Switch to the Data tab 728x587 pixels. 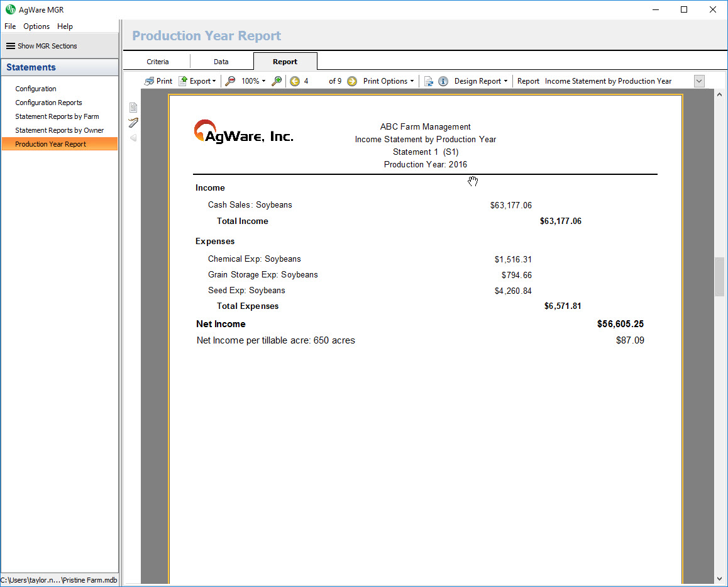pyautogui.click(x=221, y=62)
